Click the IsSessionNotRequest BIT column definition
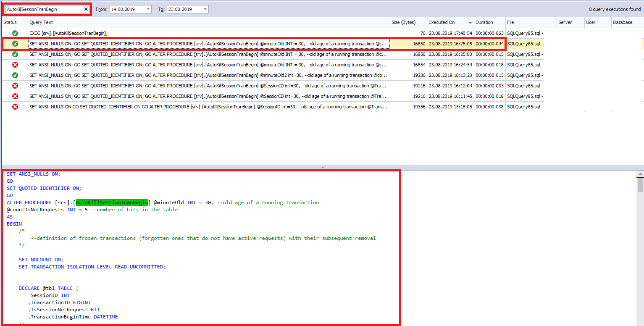644x326 pixels. (x=64, y=310)
